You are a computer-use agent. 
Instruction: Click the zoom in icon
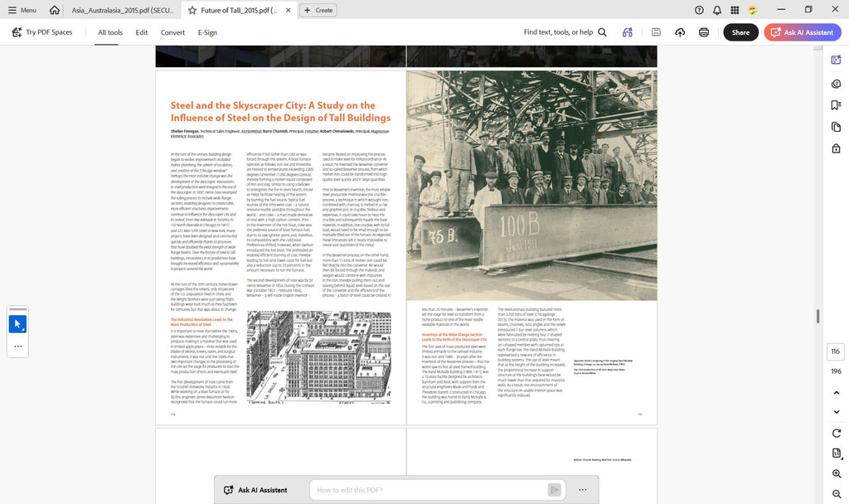[836, 473]
